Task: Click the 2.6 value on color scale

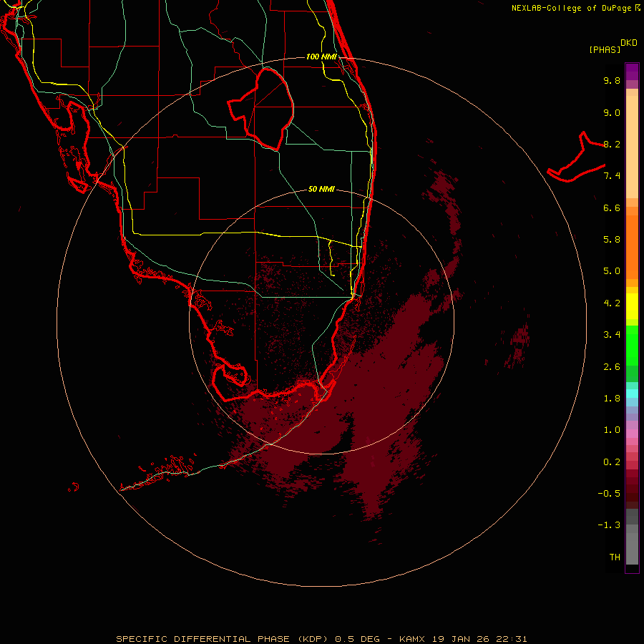Action: tap(612, 367)
